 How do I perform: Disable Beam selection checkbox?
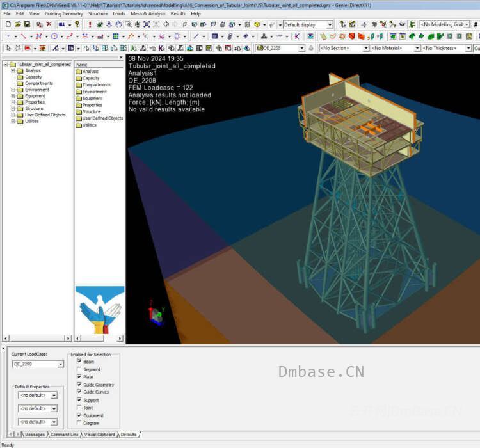pos(79,362)
